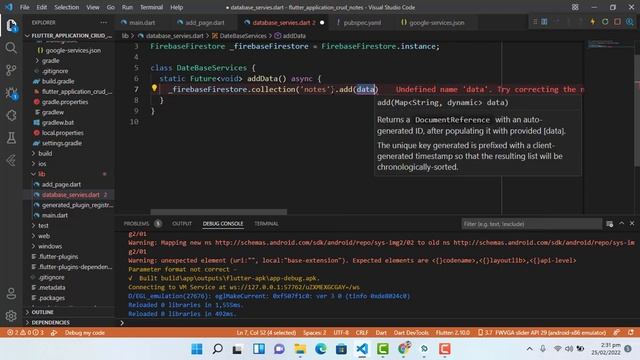640x360 pixels.
Task: Click the editor horizontal scrollbar
Action: tap(218, 212)
